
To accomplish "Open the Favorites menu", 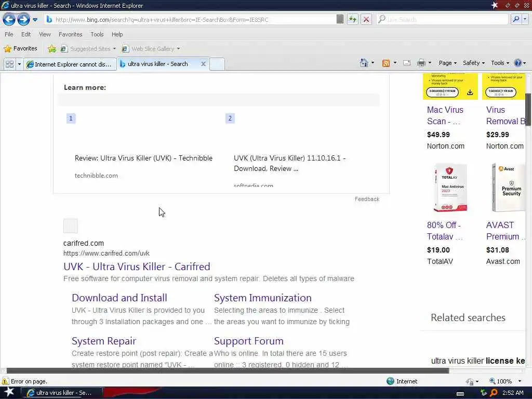I will coord(70,34).
